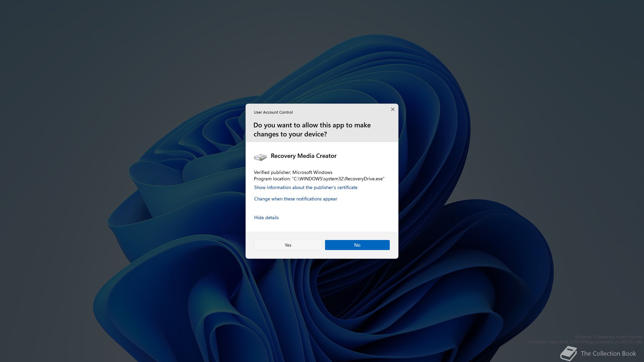Image resolution: width=644 pixels, height=362 pixels.
Task: Collapse the dialog using Hide details
Action: [266, 218]
